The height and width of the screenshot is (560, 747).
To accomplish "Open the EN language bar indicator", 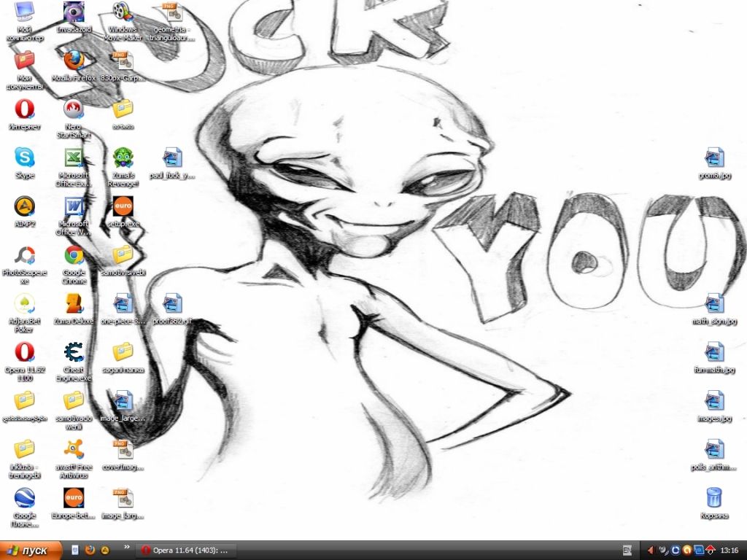I will click(627, 550).
